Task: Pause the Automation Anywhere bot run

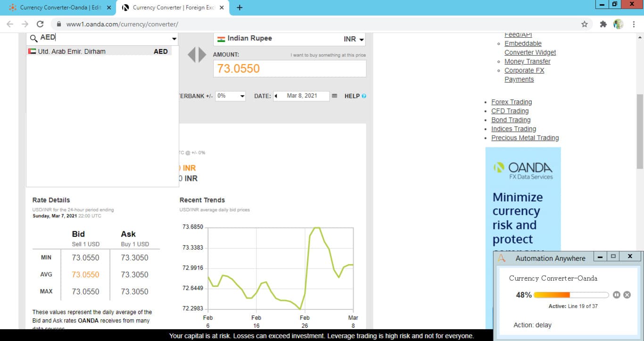Action: 617,295
